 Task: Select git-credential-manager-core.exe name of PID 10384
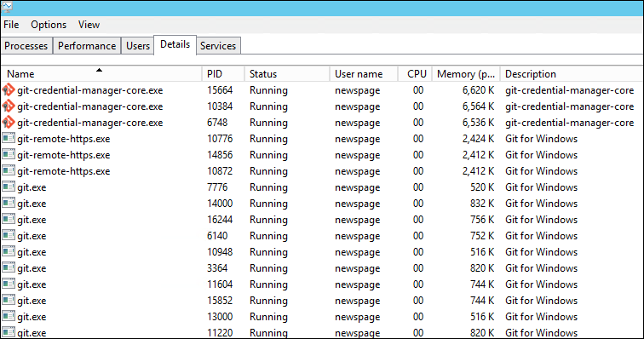(x=90, y=106)
